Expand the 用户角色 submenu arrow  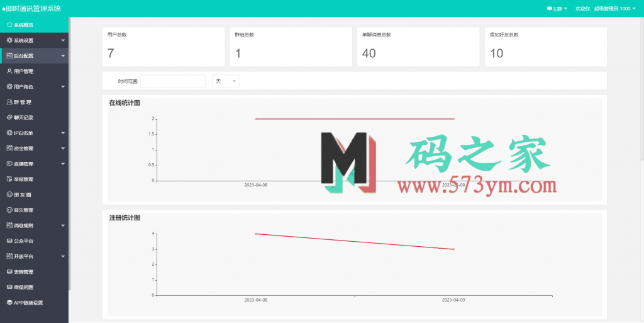(x=63, y=87)
